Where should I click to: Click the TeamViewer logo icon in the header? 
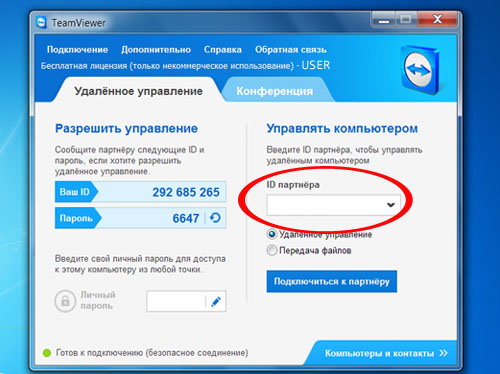pyautogui.click(x=420, y=70)
